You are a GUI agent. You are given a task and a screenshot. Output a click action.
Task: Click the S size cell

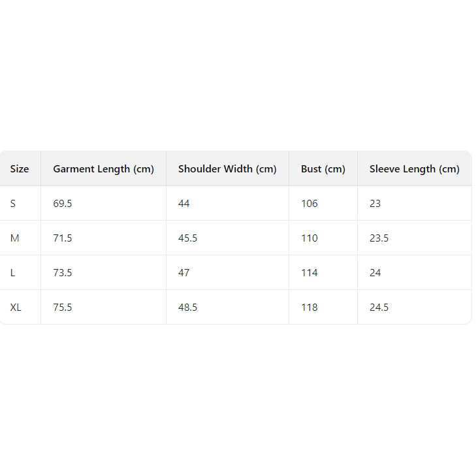[x=13, y=204]
